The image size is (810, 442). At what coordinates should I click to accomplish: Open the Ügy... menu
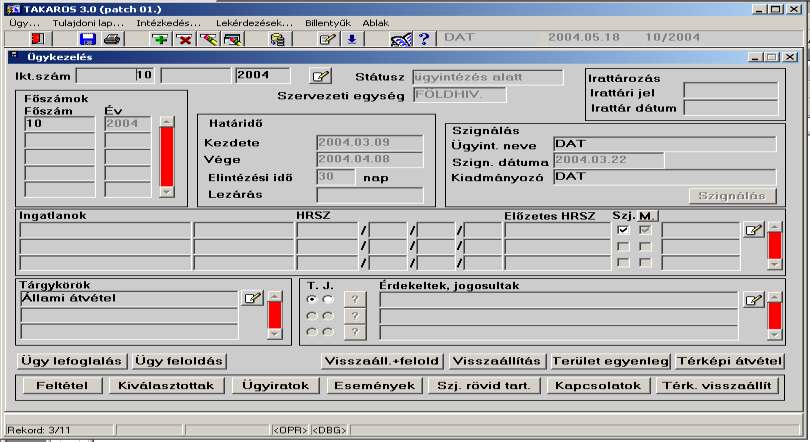click(x=24, y=23)
